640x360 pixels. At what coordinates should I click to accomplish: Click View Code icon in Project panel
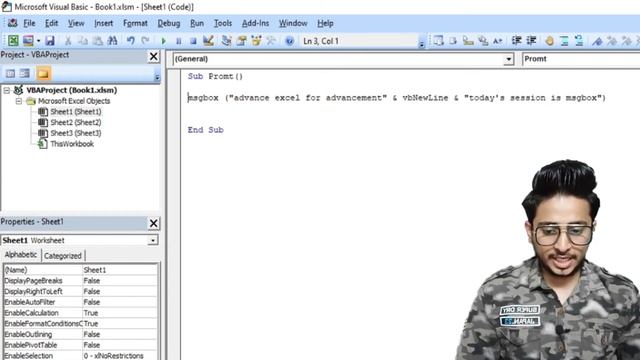[10, 73]
